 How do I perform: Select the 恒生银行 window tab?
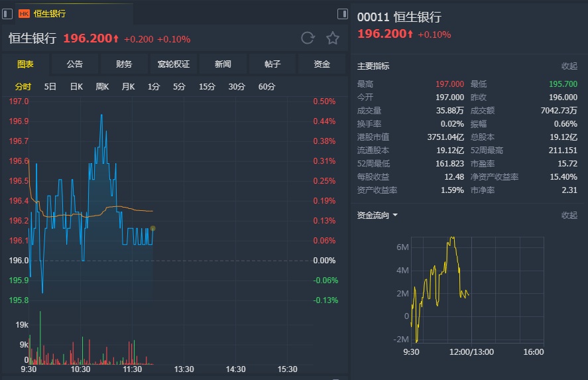(50, 13)
